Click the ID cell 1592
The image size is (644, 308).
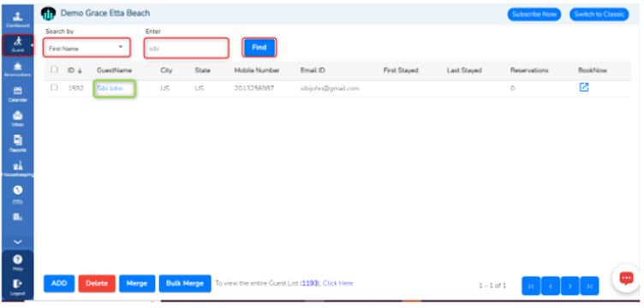click(x=75, y=88)
